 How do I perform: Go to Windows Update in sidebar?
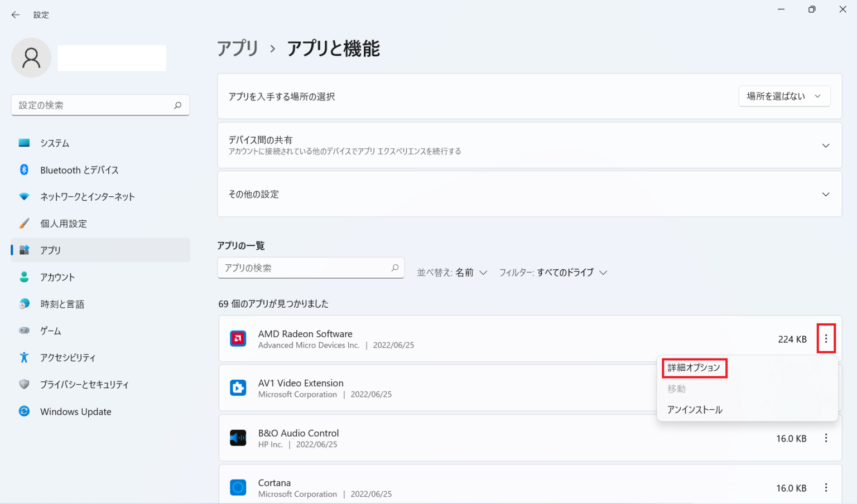click(75, 411)
